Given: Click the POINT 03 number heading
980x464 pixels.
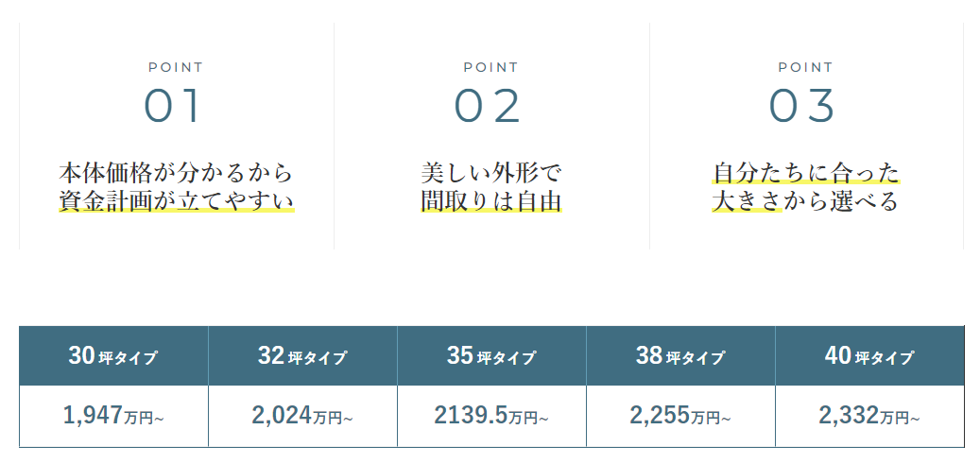Looking at the screenshot, I should (x=802, y=105).
